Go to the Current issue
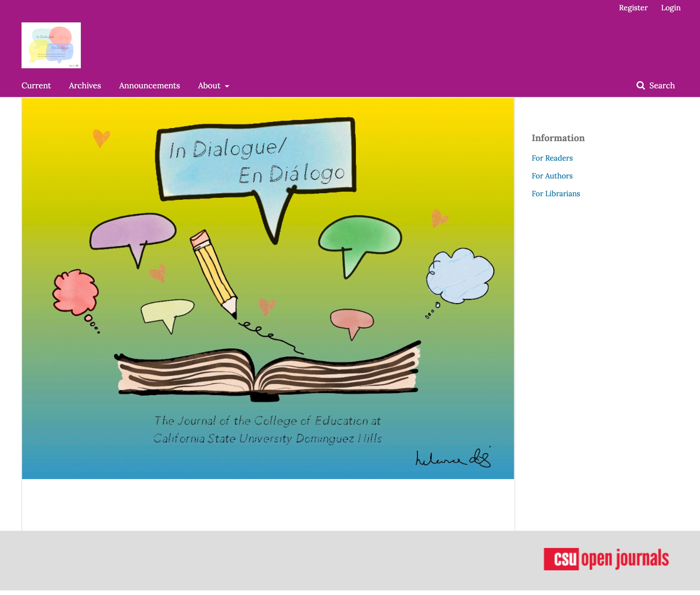 [36, 86]
